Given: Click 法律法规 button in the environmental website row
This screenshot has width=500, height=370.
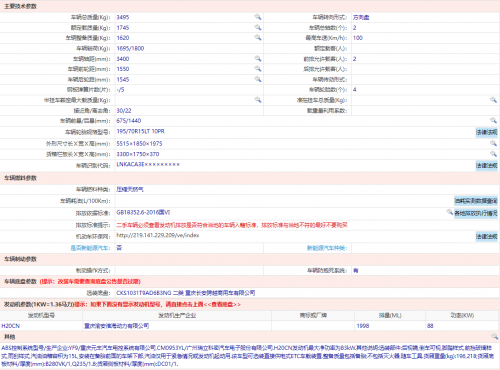Looking at the screenshot, I should pos(487,236).
